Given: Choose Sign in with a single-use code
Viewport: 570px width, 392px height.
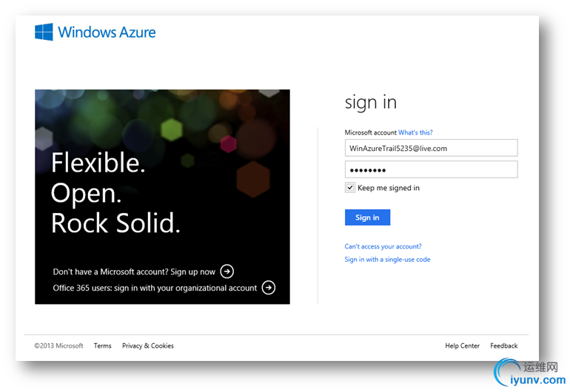Looking at the screenshot, I should pos(387,260).
